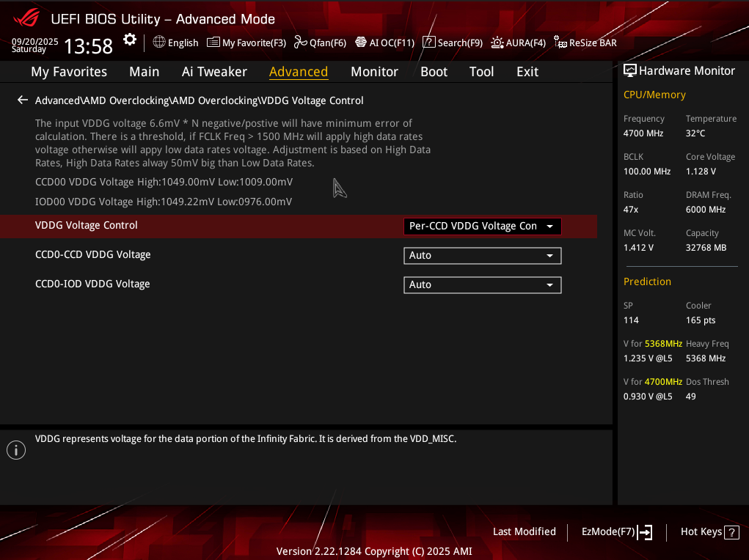
Task: Open CCD0-IOD VDDG Voltage dropdown
Action: 482,285
